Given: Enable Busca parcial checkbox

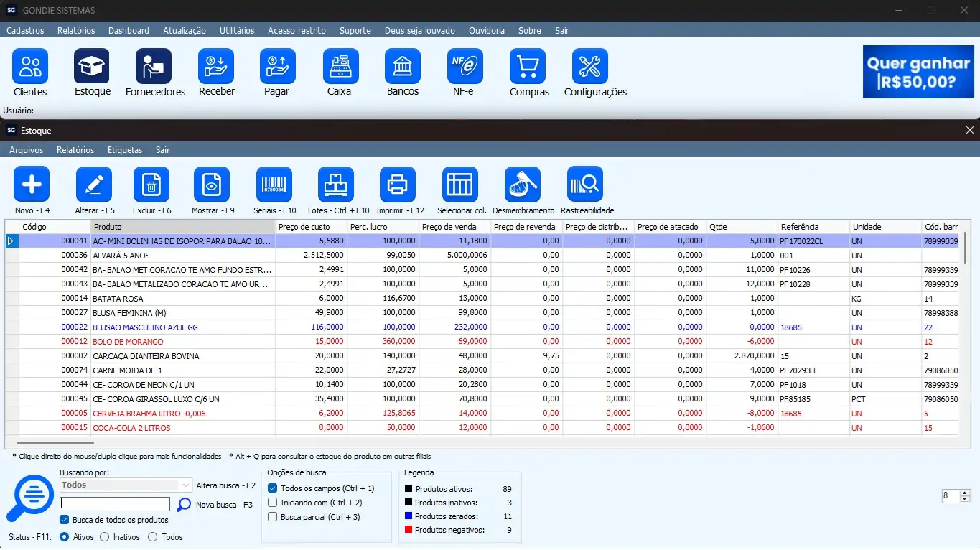Looking at the screenshot, I should point(273,517).
